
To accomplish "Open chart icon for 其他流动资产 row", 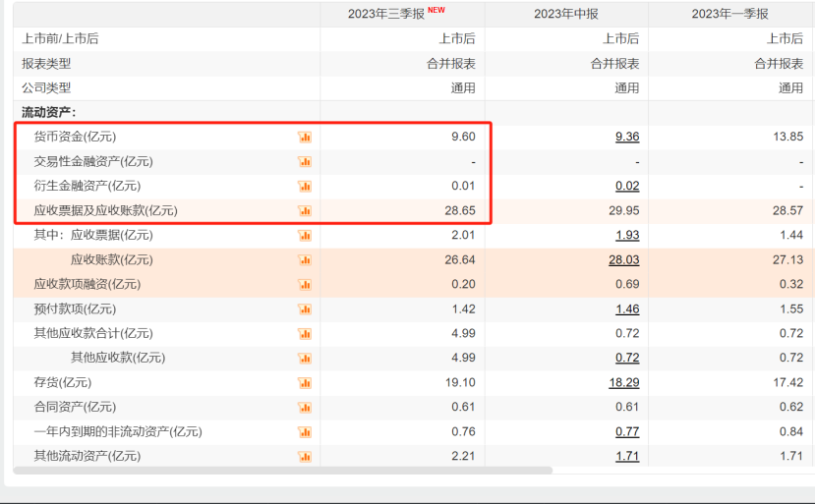I will tap(305, 457).
